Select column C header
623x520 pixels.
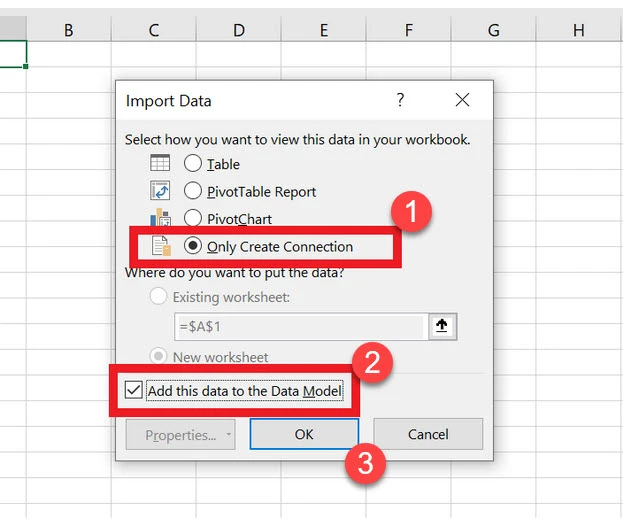tap(154, 30)
